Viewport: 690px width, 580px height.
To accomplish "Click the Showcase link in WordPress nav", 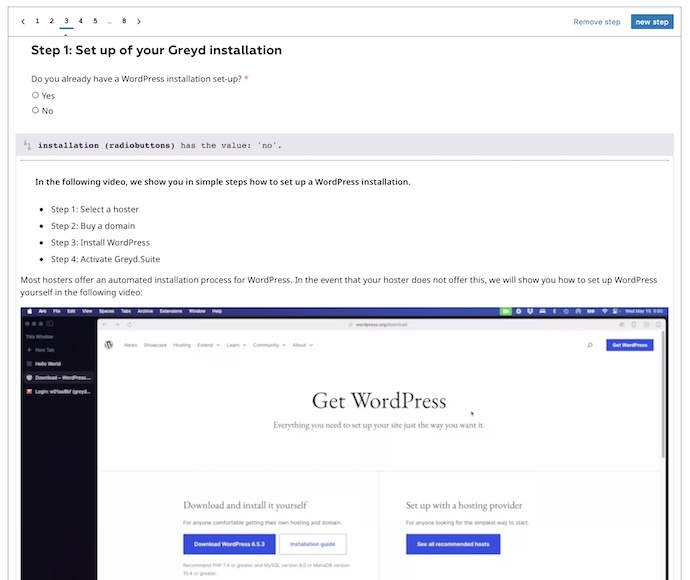I will [155, 345].
